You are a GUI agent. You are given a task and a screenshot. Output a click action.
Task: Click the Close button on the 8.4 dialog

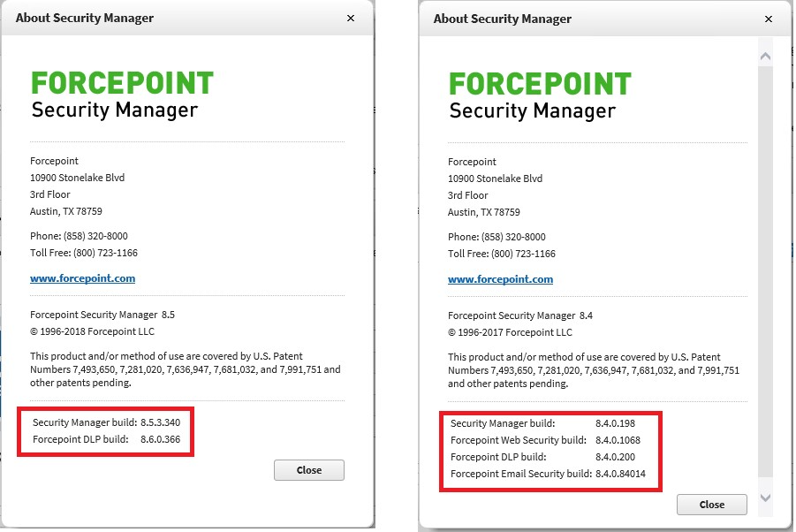712,504
